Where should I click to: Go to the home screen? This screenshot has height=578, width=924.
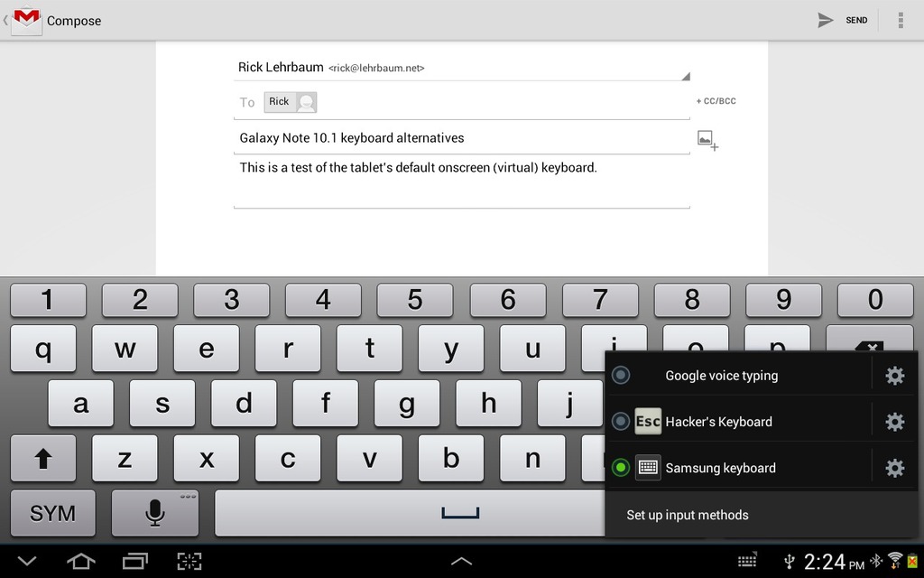click(x=81, y=561)
